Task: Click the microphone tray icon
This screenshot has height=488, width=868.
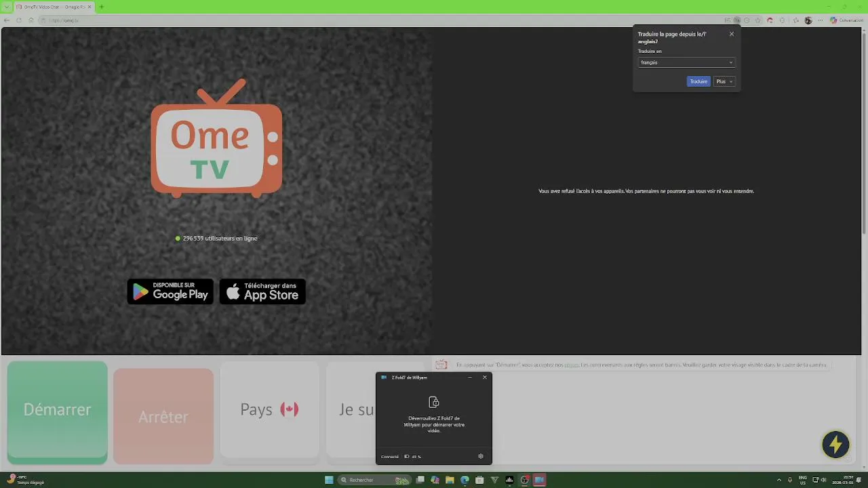Action: (x=790, y=480)
